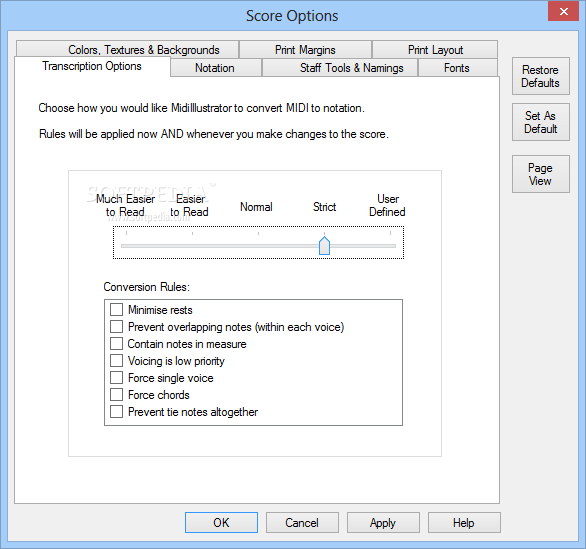Switch to Colors, Textures & Backgrounds tab
Screen dimensions: 586x549
tap(127, 50)
